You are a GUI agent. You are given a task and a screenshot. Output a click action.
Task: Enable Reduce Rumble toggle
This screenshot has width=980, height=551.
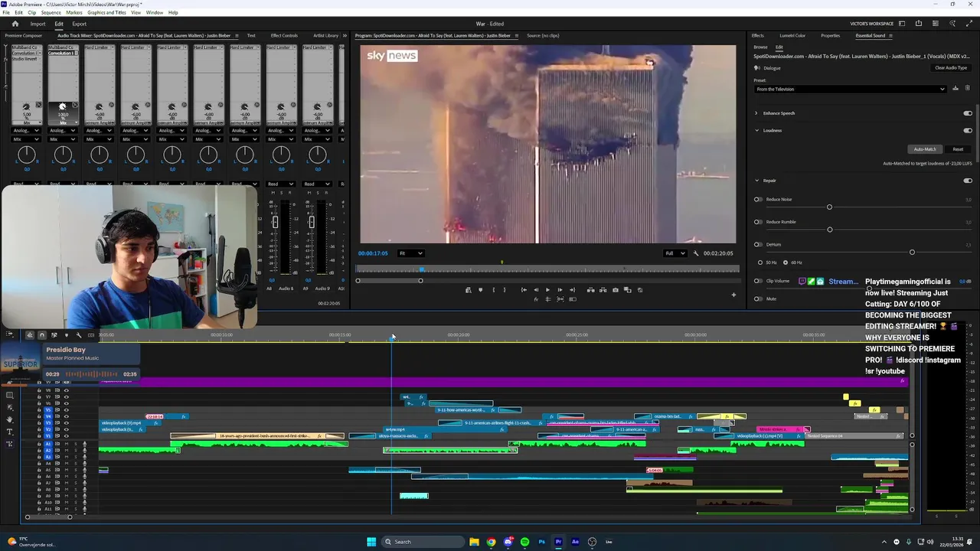coord(758,222)
